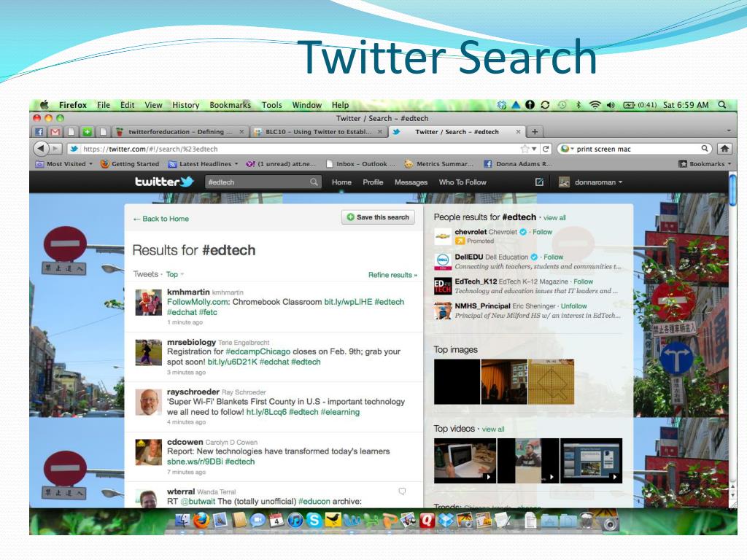Open bit.ly/wpLIHE link in kmhmartin tweet
This screenshot has height=560, width=747.
(x=348, y=302)
